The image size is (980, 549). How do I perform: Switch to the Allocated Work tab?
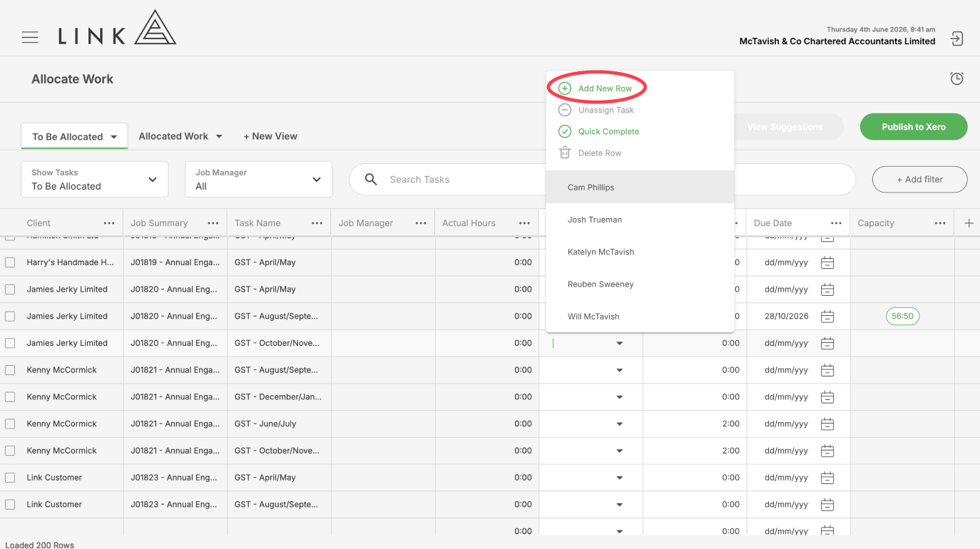173,136
